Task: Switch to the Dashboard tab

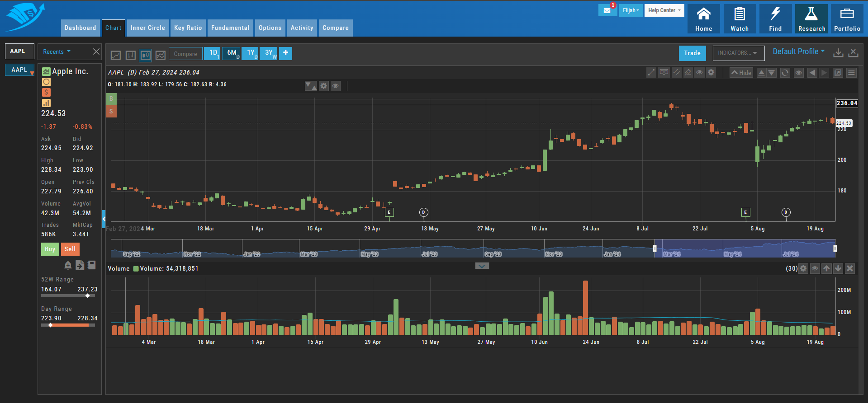Action: 80,28
